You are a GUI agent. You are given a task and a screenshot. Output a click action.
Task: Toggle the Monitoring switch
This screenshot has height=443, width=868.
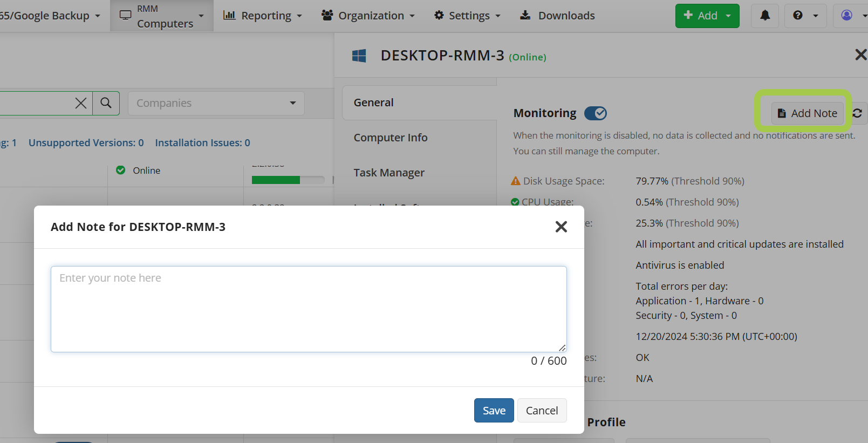596,113
